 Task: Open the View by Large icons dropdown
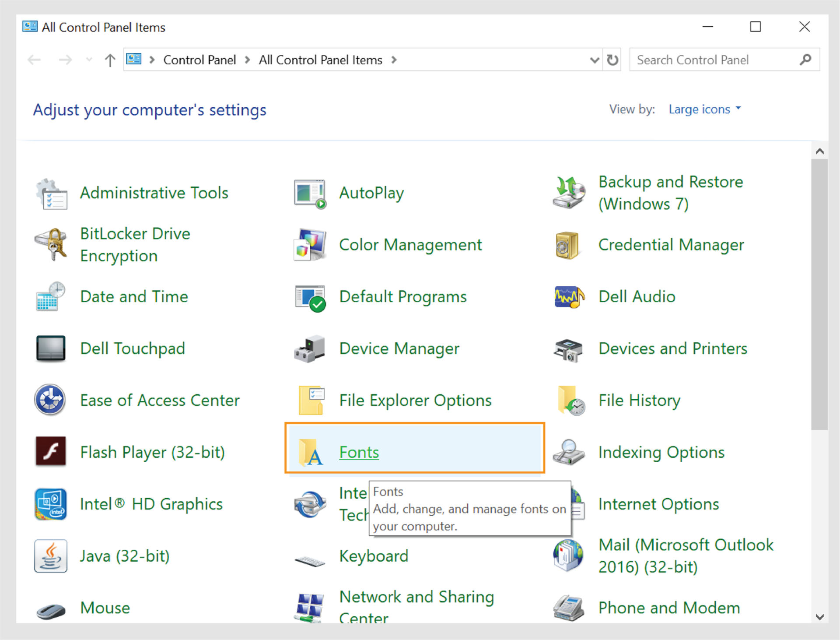pyautogui.click(x=704, y=109)
